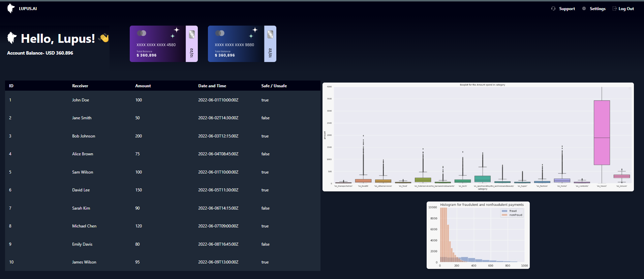Click the true status in John Doe row
The image size is (644, 279).
click(265, 100)
